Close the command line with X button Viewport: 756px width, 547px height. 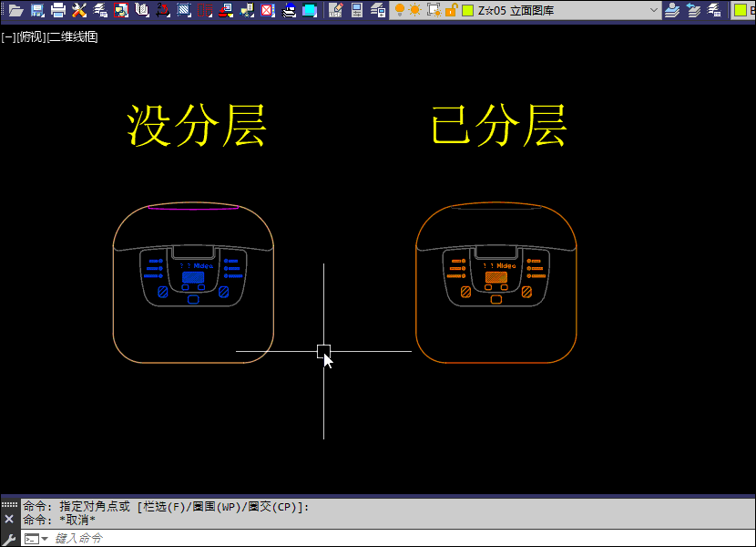pyautogui.click(x=9, y=519)
